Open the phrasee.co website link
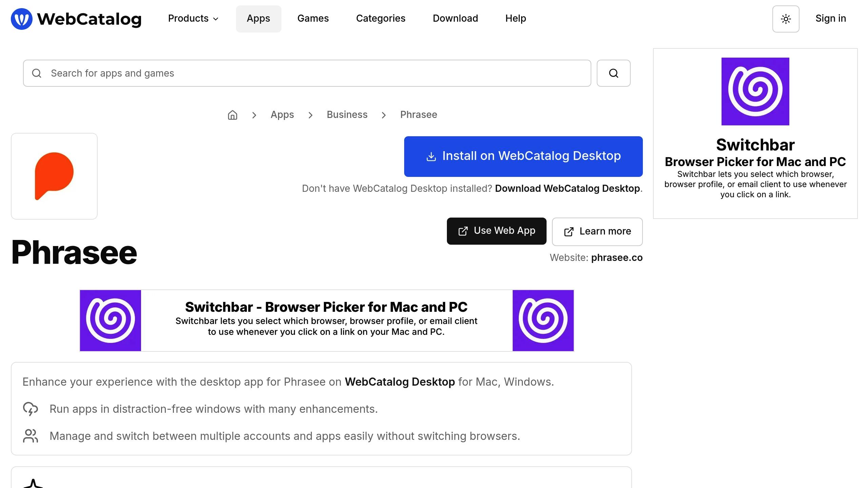This screenshot has width=868, height=488. click(617, 258)
